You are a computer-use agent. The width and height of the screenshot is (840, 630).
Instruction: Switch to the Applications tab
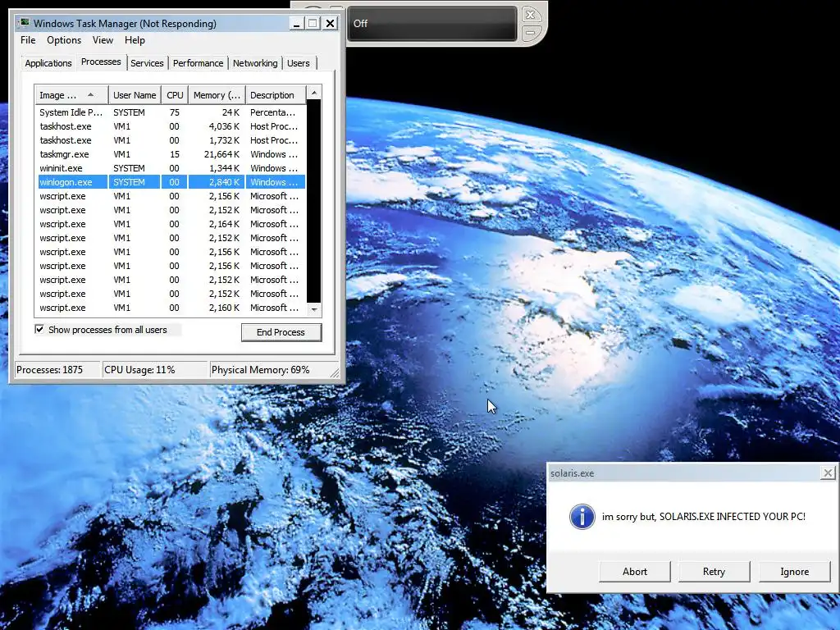tap(48, 63)
